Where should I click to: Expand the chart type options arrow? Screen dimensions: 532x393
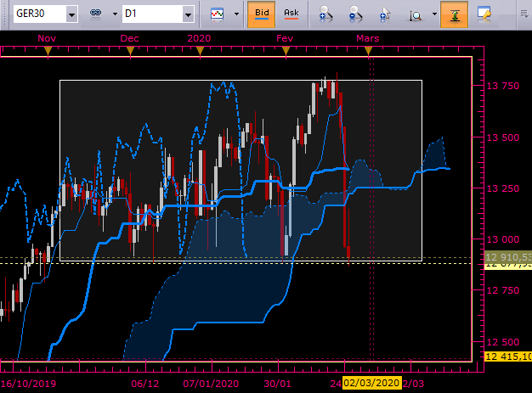(236, 14)
